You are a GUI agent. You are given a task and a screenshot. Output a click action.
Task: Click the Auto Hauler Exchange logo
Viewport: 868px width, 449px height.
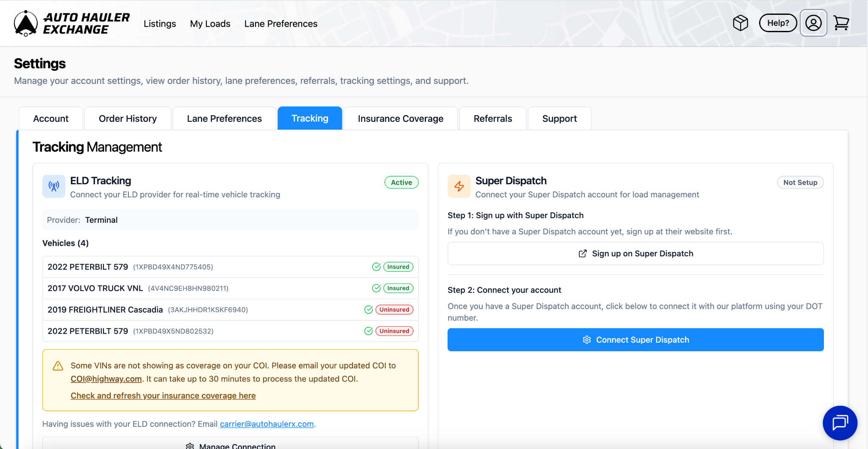[x=72, y=23]
